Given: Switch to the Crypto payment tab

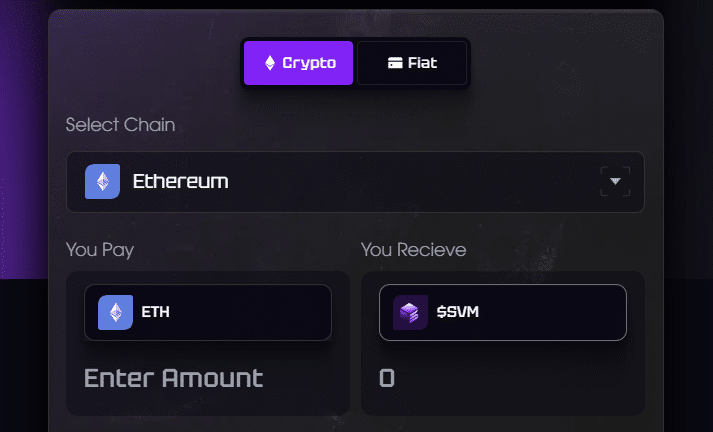Looking at the screenshot, I should pyautogui.click(x=298, y=63).
